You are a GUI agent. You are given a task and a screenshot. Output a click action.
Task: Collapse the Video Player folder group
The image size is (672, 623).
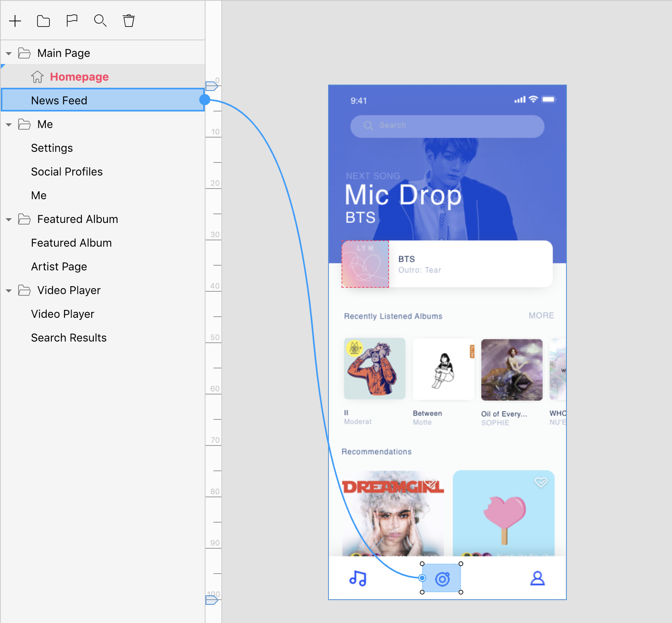(x=9, y=291)
